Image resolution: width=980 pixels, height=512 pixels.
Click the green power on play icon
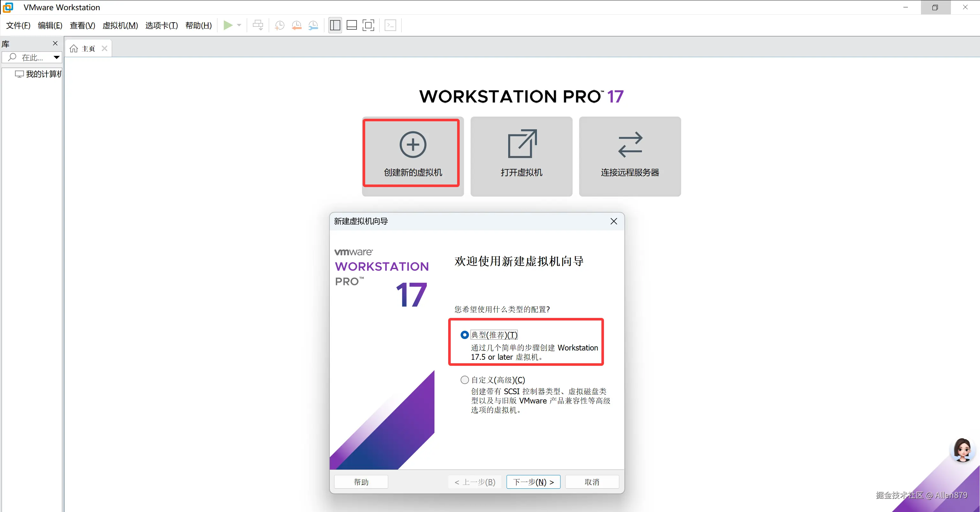228,26
